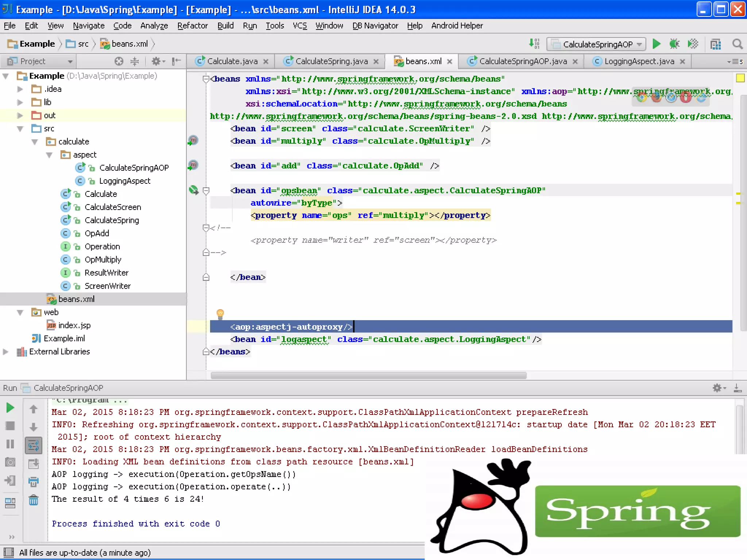
Task: Expand the External Libraries tree node
Action: [5, 352]
